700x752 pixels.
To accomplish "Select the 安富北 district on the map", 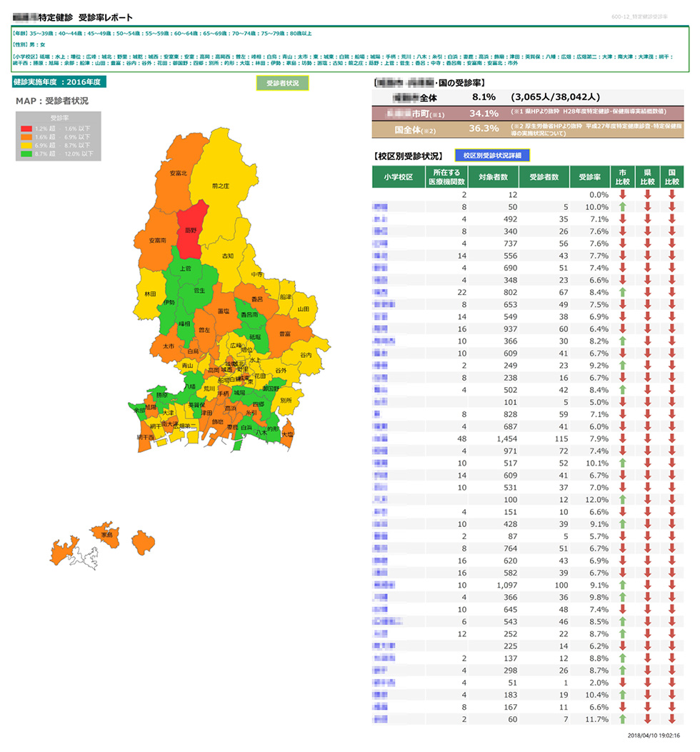I will 178,173.
